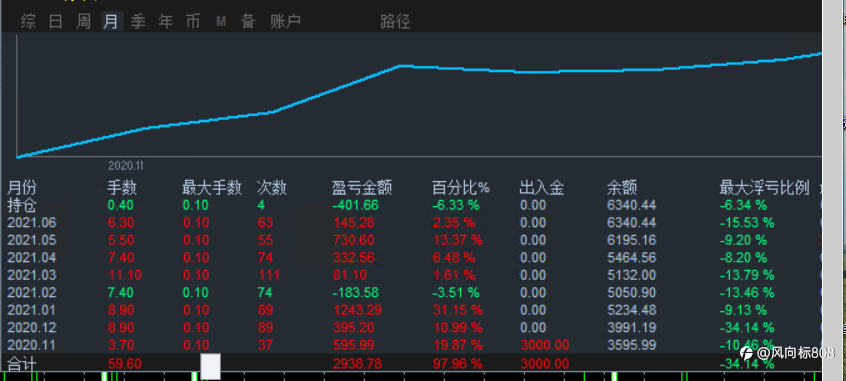
Task: Select the 月 monthly tab
Action: [x=111, y=22]
